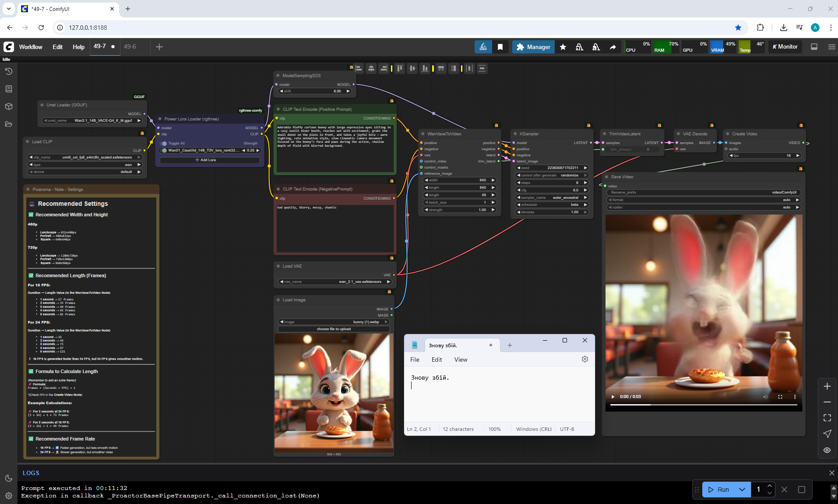Click the align horizontal center icon

[371, 68]
